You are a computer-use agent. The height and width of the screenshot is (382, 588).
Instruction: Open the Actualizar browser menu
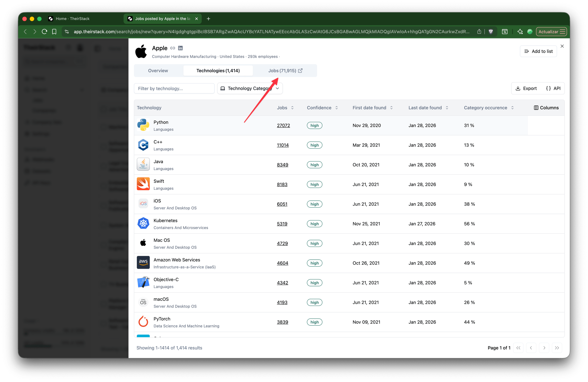[551, 32]
